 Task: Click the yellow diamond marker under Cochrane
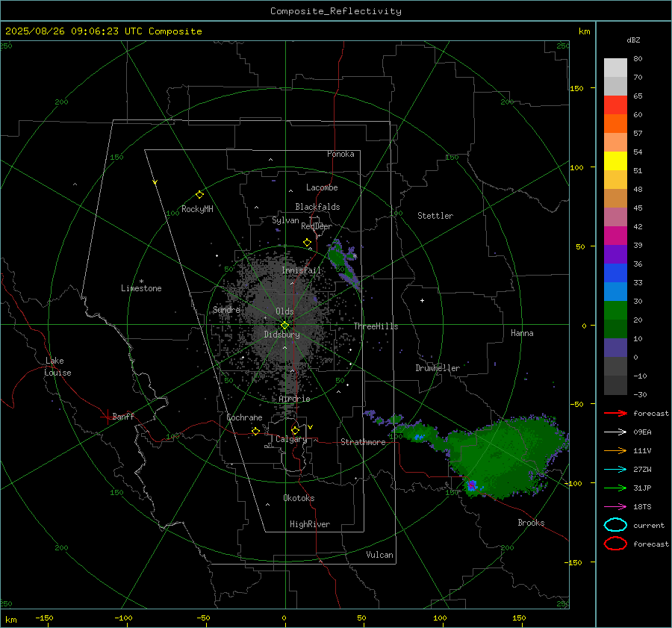click(255, 431)
